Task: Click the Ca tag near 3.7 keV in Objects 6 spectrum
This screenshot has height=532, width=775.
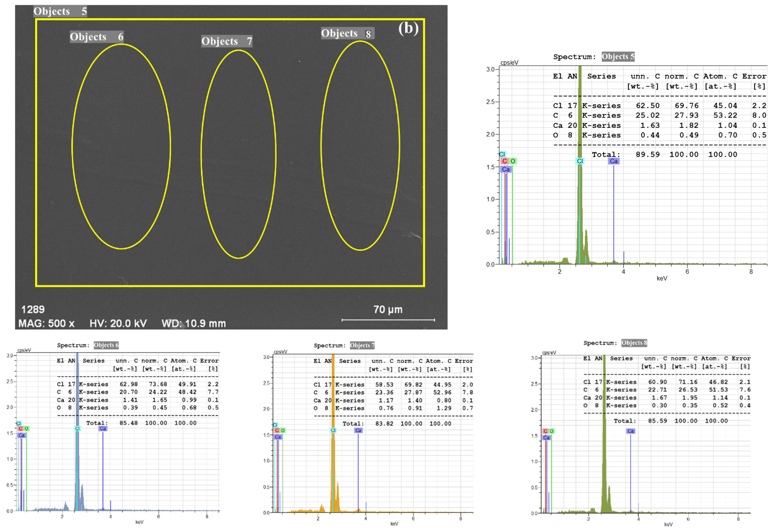Action: pos(103,429)
